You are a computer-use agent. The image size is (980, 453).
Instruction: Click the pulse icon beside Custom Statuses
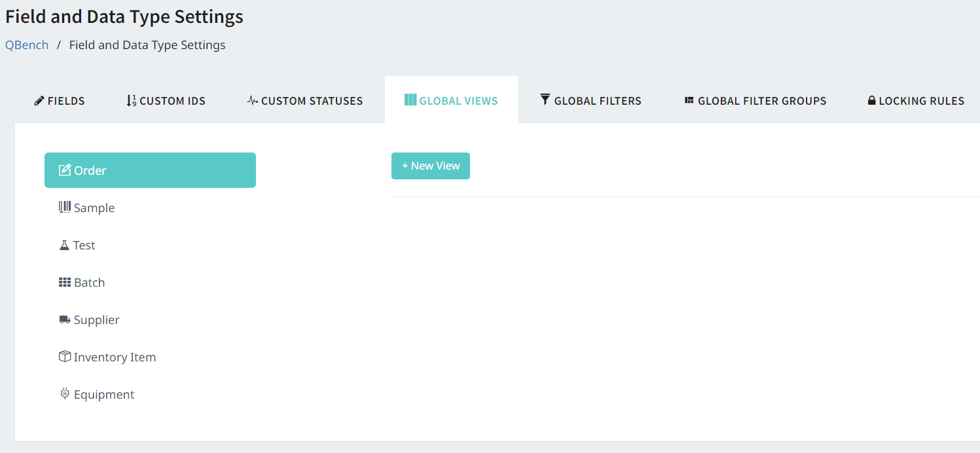tap(253, 101)
